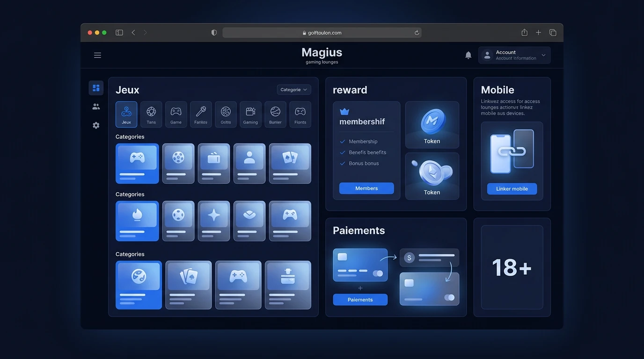The width and height of the screenshot is (644, 359).
Task: Select the Game tab
Action: point(176,115)
